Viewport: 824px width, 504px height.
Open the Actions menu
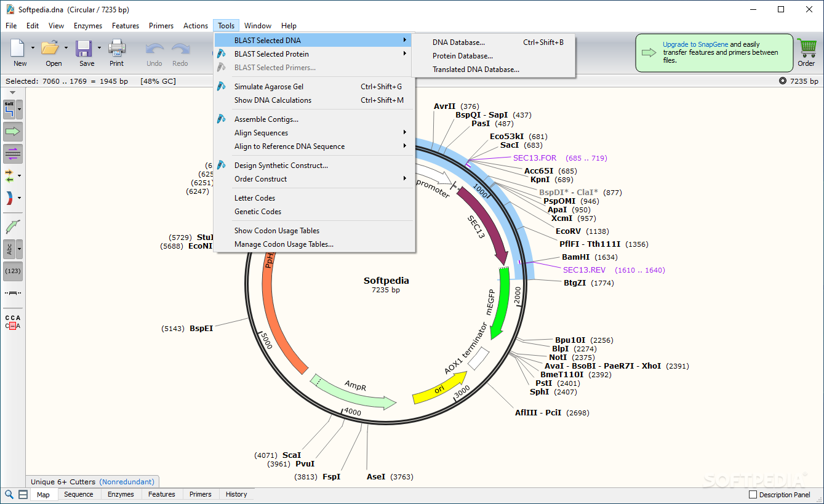(196, 26)
